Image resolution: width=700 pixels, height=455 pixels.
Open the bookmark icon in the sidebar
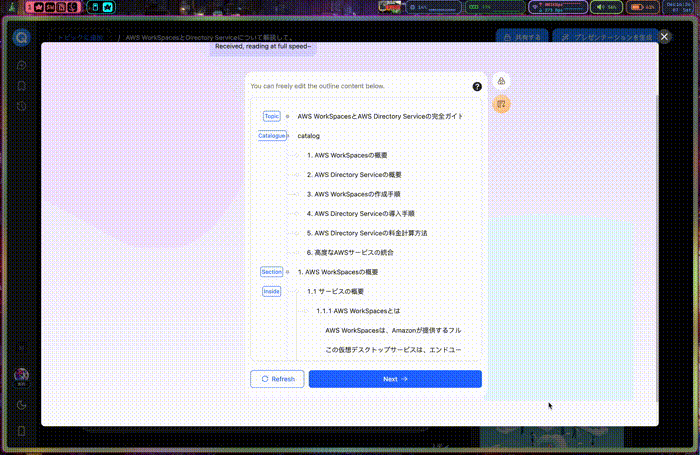[x=21, y=86]
